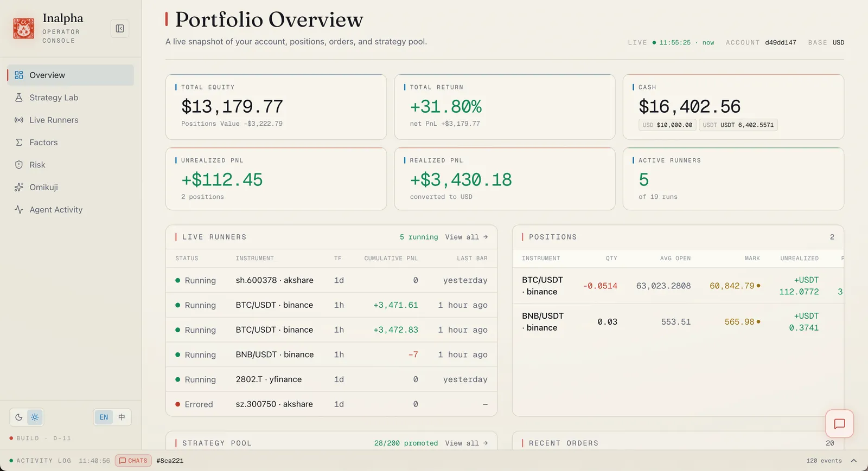Click the Total Return +31.80% value

[x=446, y=107]
